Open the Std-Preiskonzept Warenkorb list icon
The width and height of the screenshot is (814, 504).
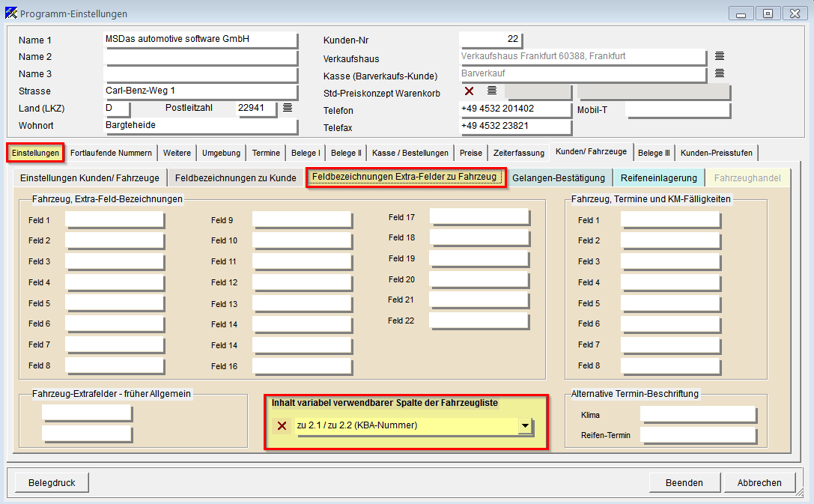point(492,91)
